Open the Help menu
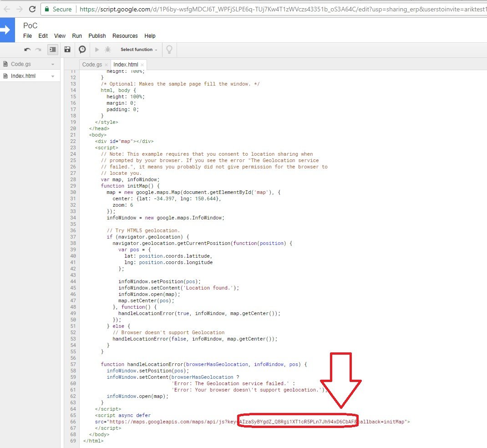 150,36
